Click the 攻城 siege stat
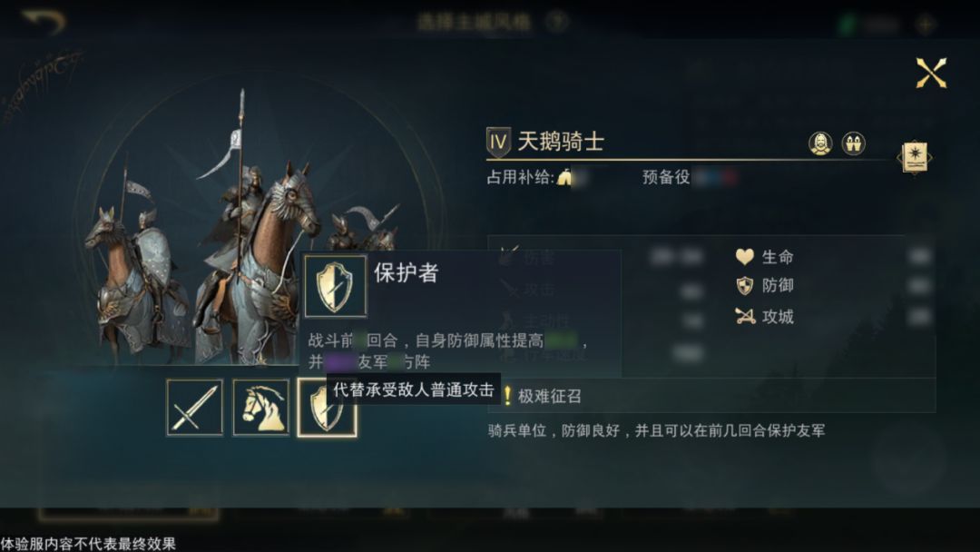Viewport: 980px width, 552px height. pos(764,316)
